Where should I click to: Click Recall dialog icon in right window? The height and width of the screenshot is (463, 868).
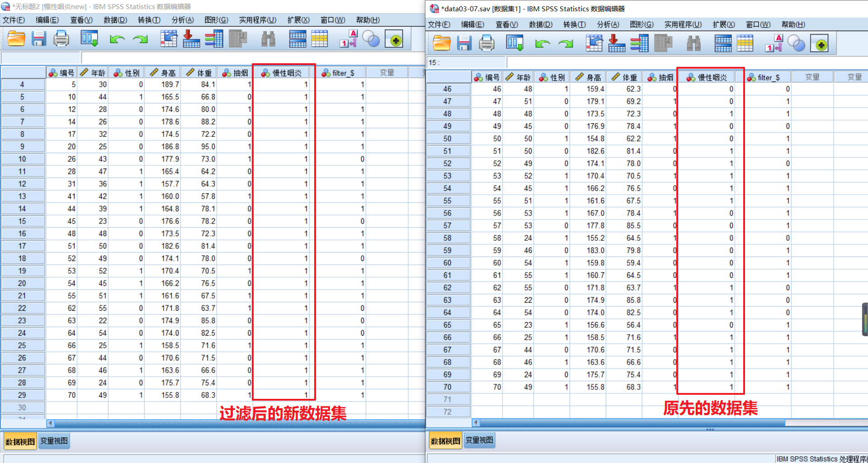(515, 43)
